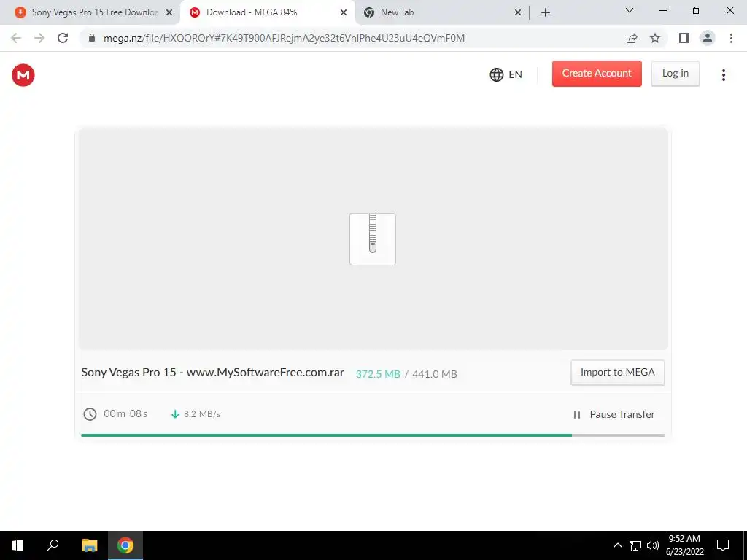Click the download progress bar

coord(373,435)
